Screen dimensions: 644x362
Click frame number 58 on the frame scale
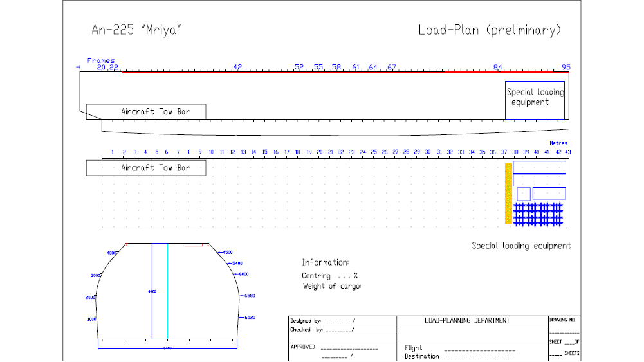pos(336,67)
